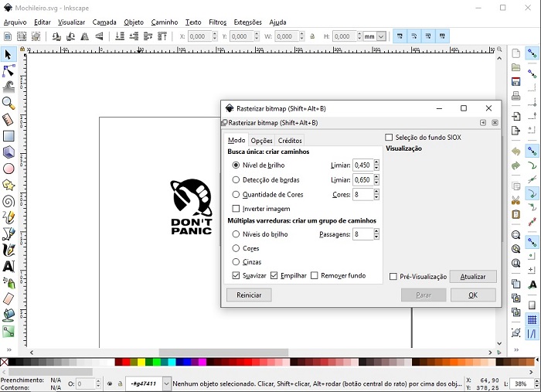Select the Cinzas radio button
541x392 pixels.
pyautogui.click(x=236, y=262)
